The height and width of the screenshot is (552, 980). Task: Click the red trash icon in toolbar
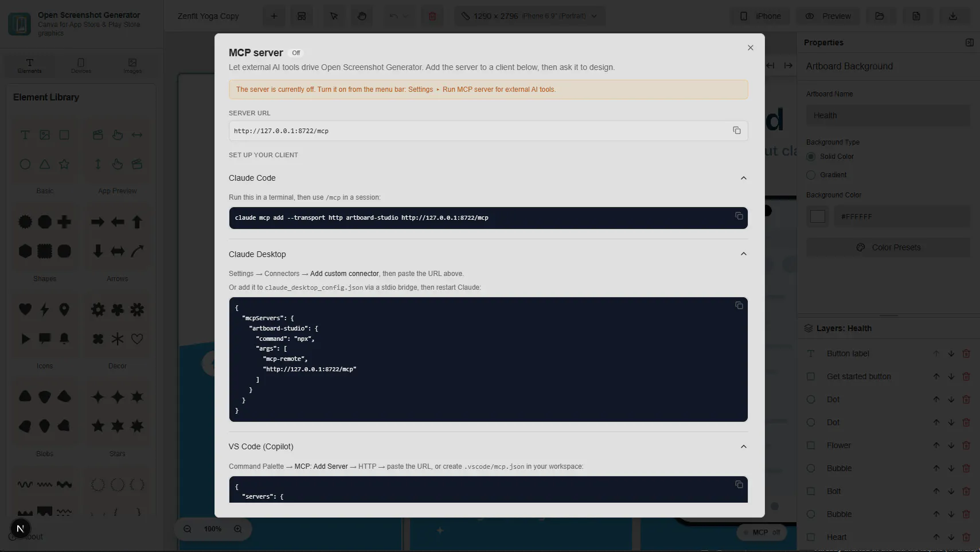432,16
